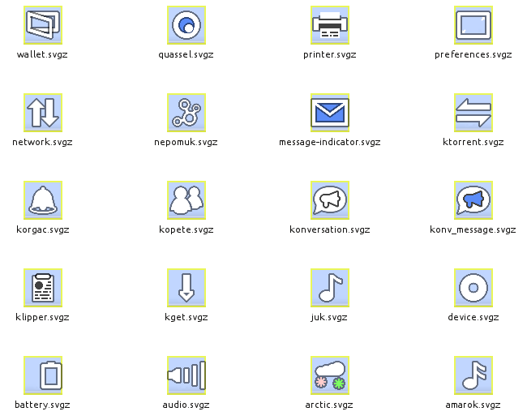
Task: Click the 'audio.svgz' file name
Action: [186, 405]
